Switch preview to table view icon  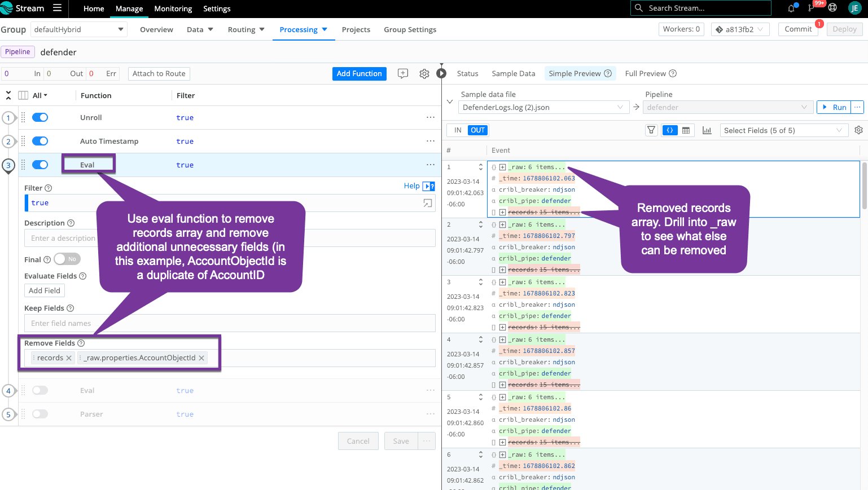pyautogui.click(x=686, y=130)
